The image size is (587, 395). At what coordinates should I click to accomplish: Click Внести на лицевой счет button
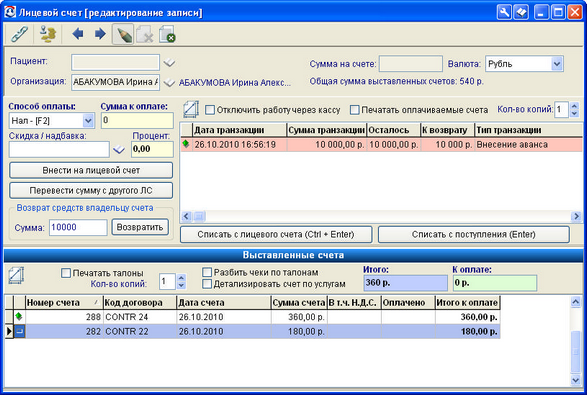coord(91,170)
